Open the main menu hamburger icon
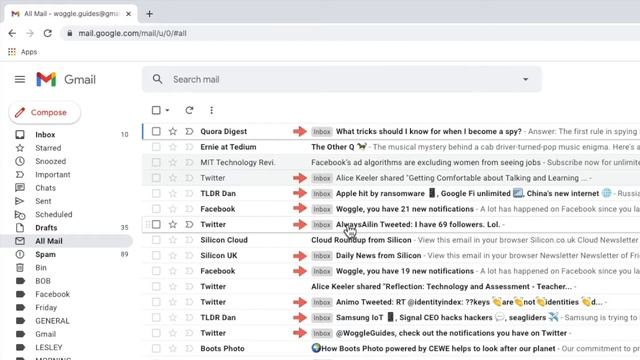 [20, 79]
